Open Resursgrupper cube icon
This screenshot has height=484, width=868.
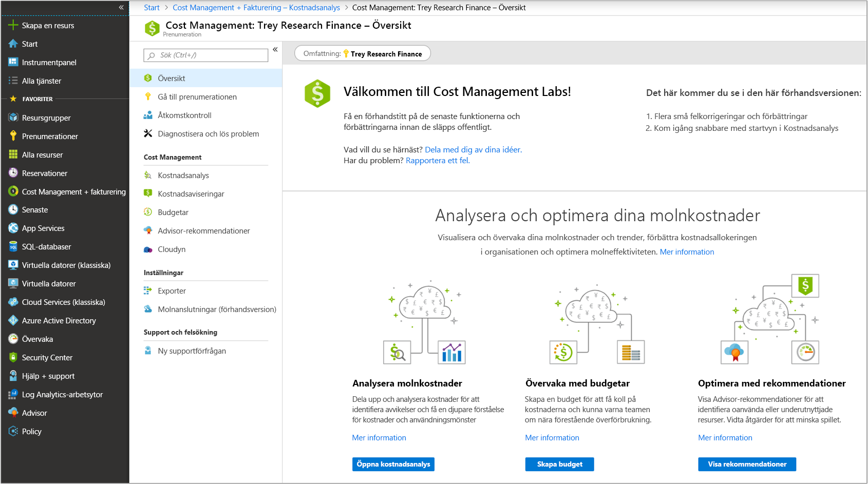click(13, 118)
